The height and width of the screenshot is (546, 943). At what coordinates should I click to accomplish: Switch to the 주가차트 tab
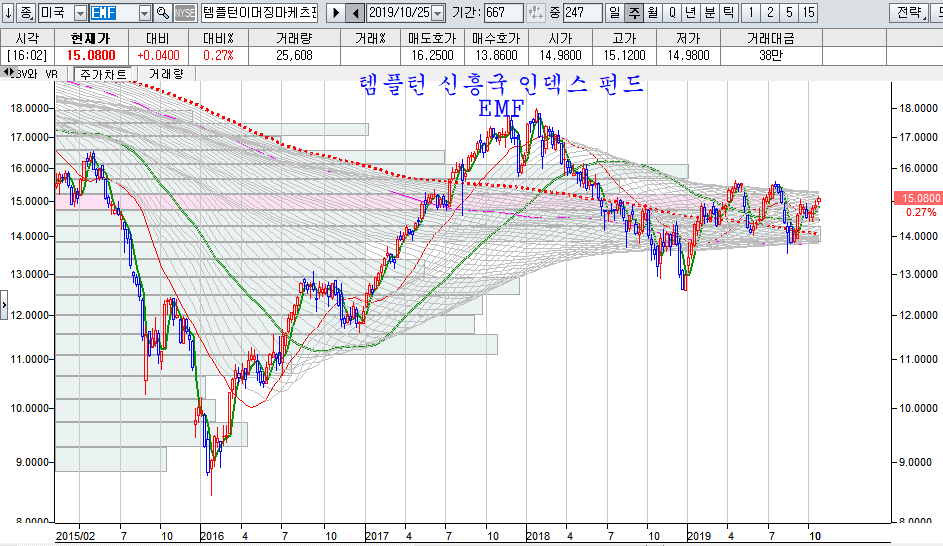coord(103,74)
